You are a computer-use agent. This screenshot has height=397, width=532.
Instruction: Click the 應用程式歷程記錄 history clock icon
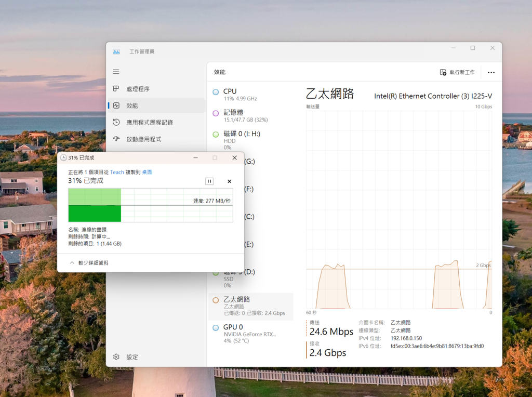pos(116,122)
